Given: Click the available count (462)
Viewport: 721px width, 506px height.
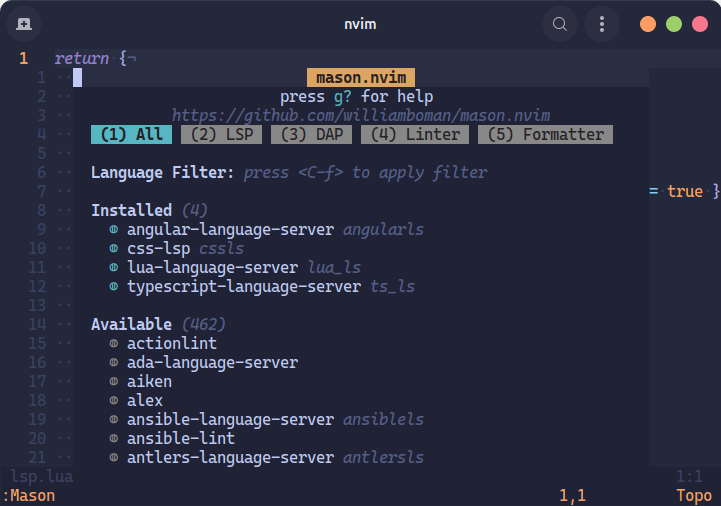Looking at the screenshot, I should pyautogui.click(x=204, y=325).
